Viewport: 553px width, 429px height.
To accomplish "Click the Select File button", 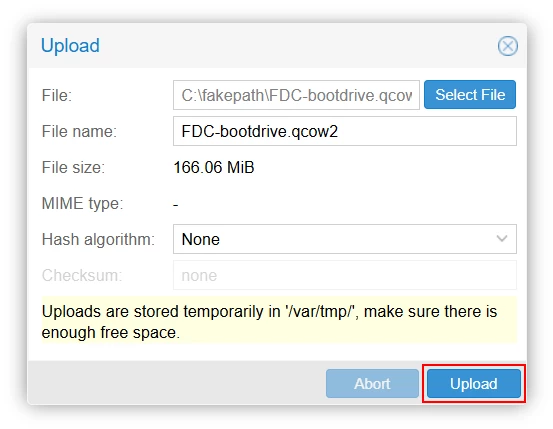I will [x=470, y=95].
